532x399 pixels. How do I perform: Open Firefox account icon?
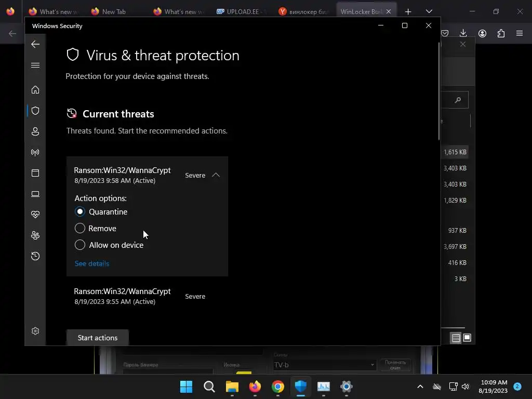[482, 33]
